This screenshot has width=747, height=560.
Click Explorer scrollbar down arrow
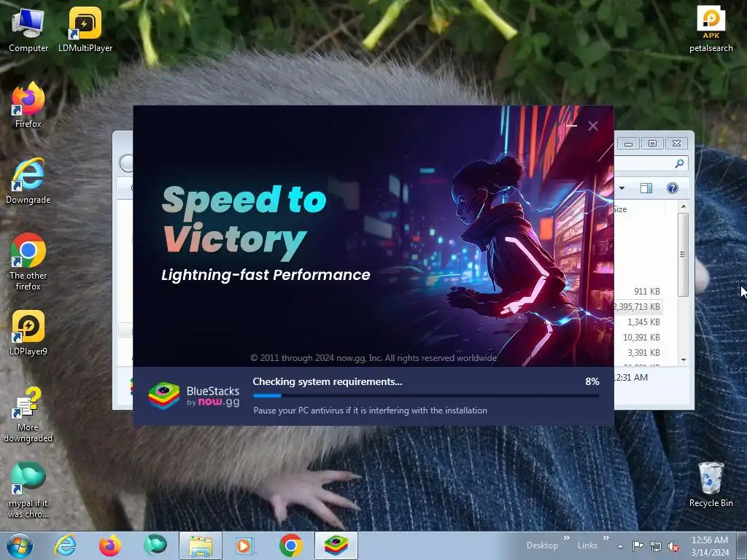click(x=684, y=359)
